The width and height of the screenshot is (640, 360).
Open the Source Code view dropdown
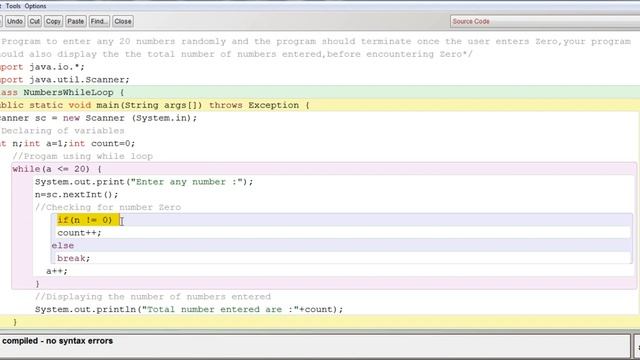click(545, 21)
